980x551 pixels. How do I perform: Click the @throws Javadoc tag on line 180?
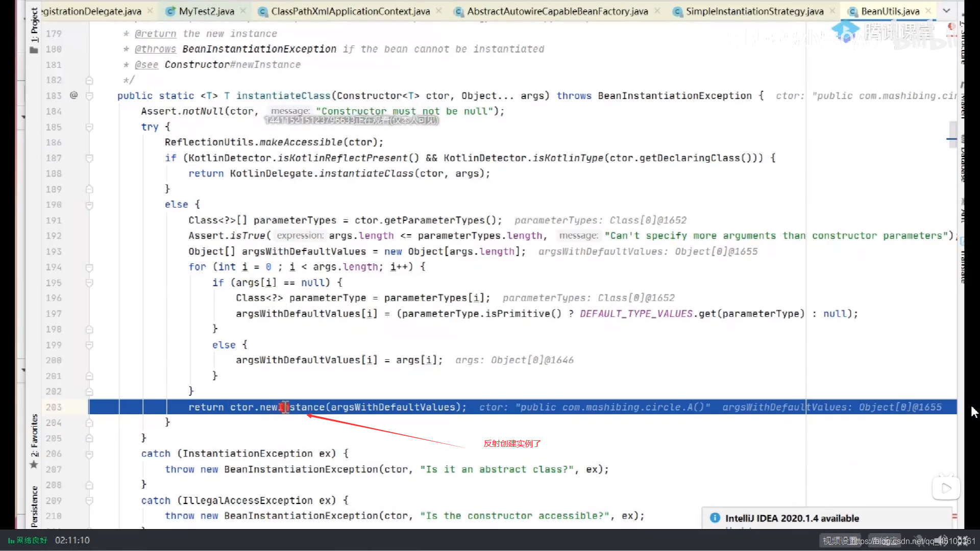pos(155,49)
